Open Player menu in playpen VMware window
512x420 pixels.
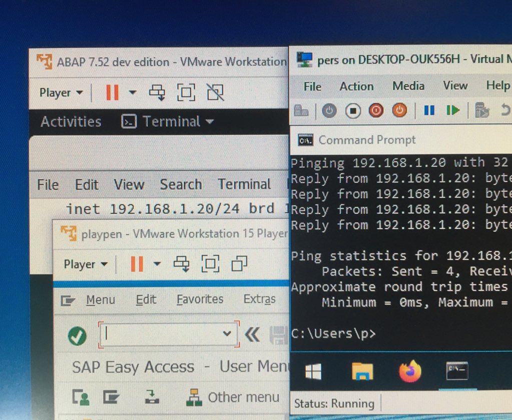point(86,264)
